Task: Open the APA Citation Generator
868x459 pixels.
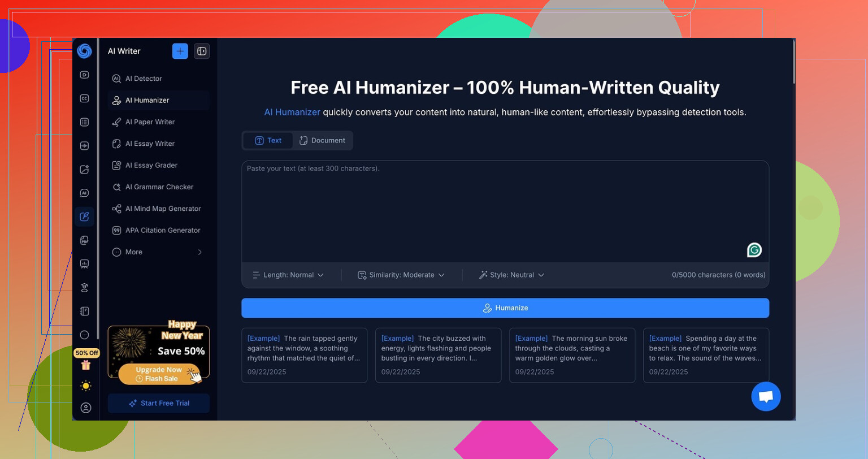Action: 163,230
